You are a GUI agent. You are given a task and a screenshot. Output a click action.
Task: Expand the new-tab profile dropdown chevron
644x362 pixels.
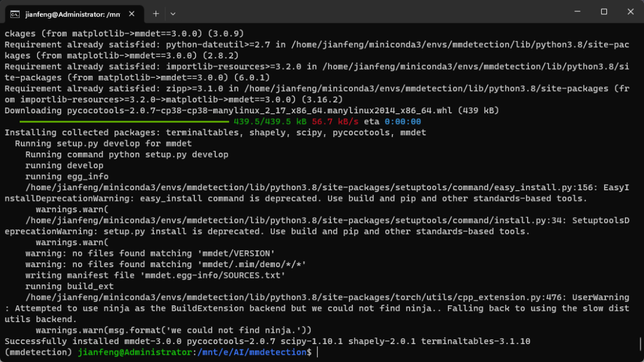[x=173, y=13]
